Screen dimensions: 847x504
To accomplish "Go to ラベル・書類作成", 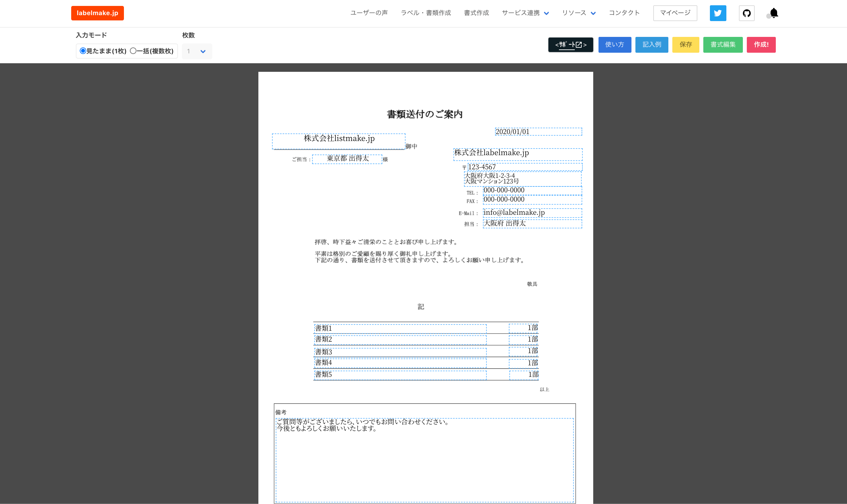I will pos(426,13).
